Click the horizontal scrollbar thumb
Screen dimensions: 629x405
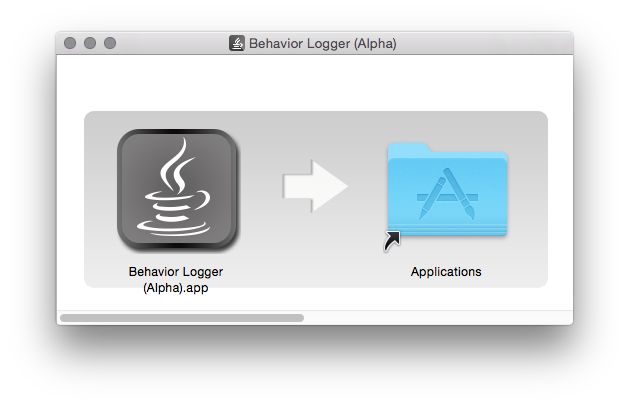pyautogui.click(x=182, y=318)
